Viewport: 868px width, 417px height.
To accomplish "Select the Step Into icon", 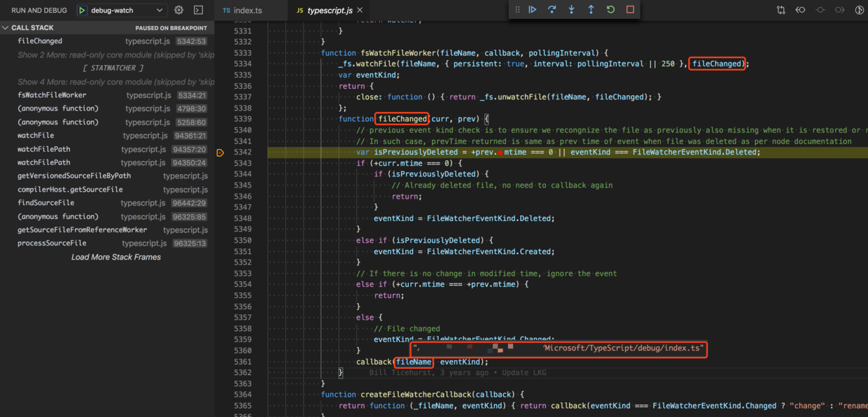I will tap(572, 9).
